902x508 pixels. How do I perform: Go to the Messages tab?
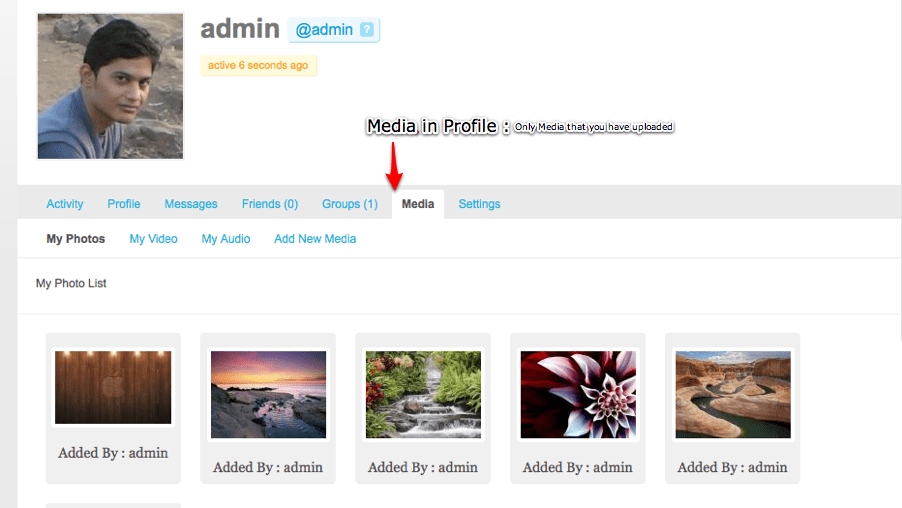click(191, 204)
